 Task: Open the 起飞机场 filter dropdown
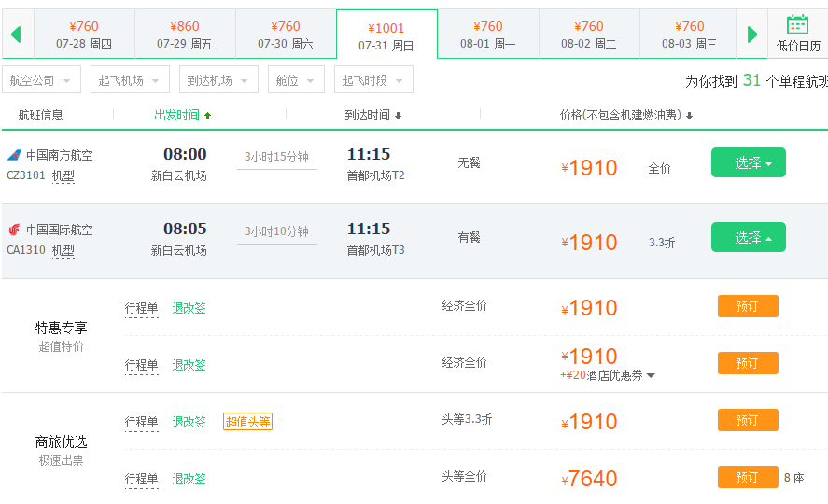pos(130,79)
